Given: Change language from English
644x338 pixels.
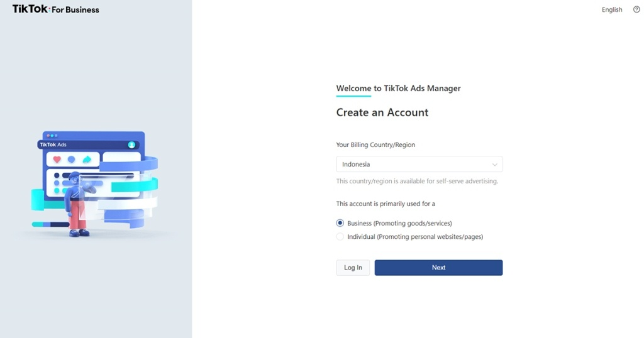Looking at the screenshot, I should 611,9.
